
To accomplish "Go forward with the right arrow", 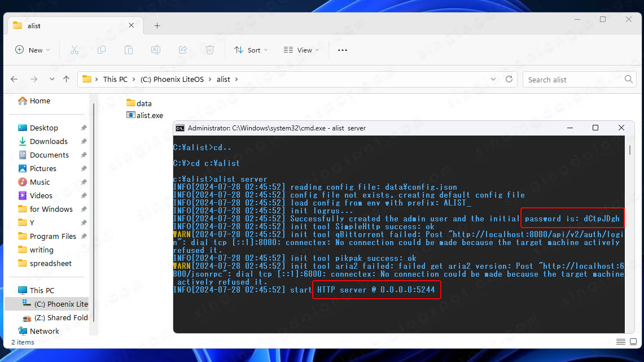I will 34,79.
